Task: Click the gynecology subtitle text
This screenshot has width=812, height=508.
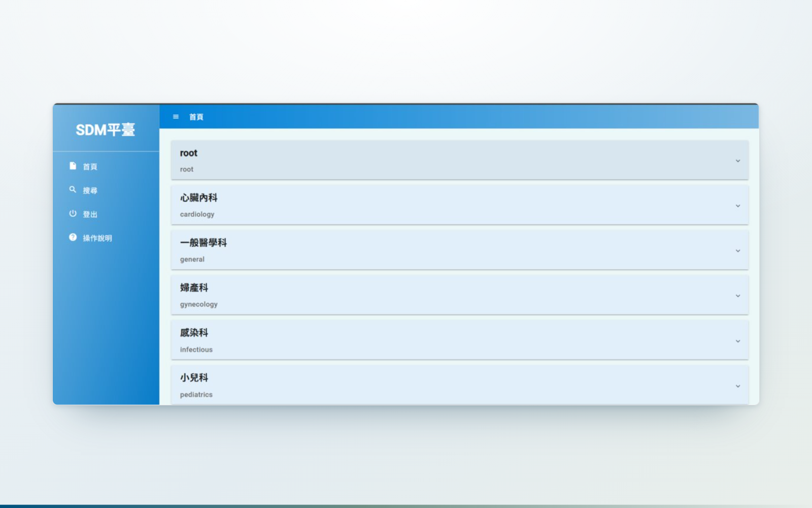Action: (x=199, y=304)
